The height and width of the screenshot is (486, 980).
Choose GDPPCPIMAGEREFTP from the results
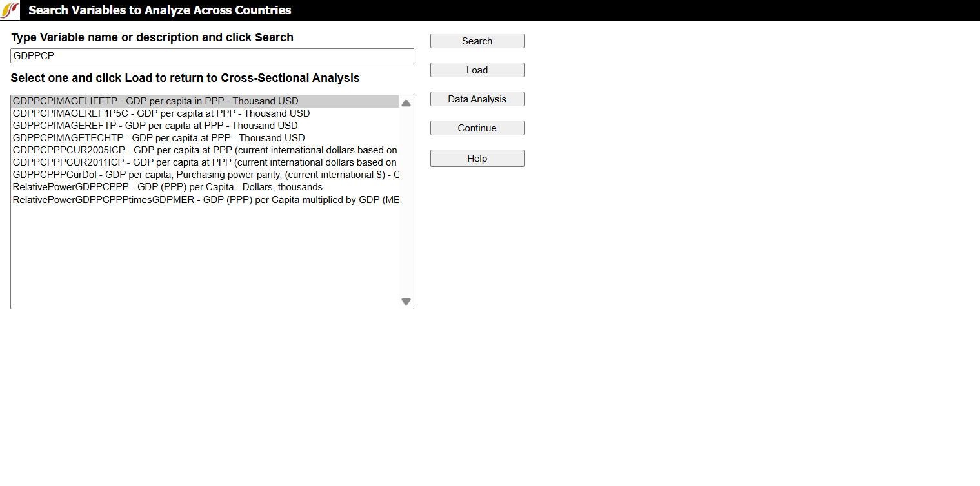pos(155,126)
